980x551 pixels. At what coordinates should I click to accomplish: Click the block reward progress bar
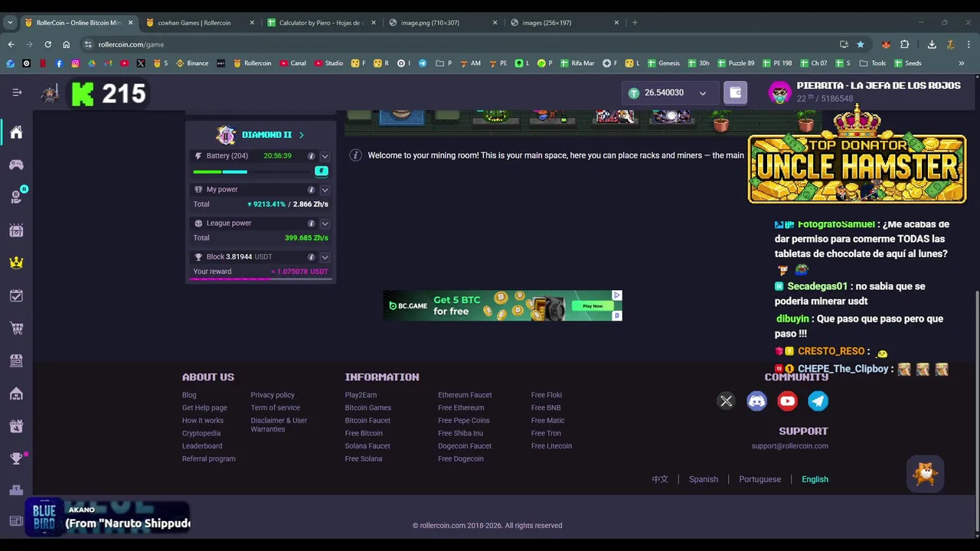(260, 279)
